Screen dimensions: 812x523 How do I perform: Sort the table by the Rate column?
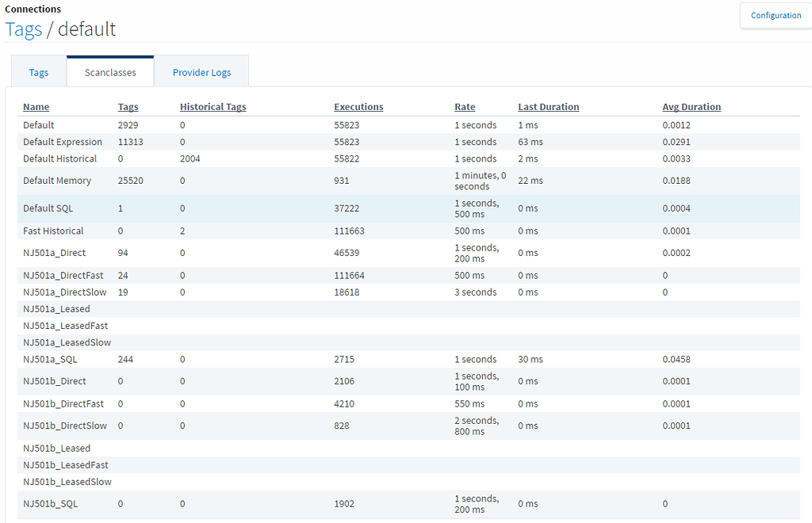coord(464,106)
